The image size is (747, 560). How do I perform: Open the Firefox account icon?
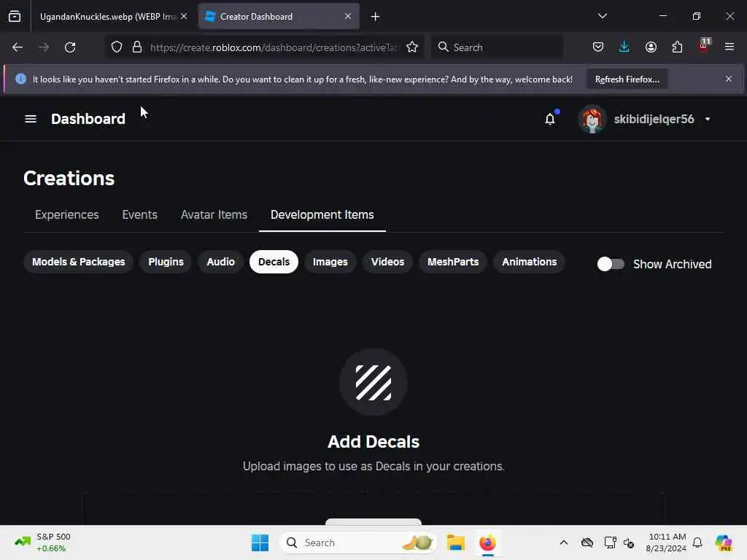[651, 47]
